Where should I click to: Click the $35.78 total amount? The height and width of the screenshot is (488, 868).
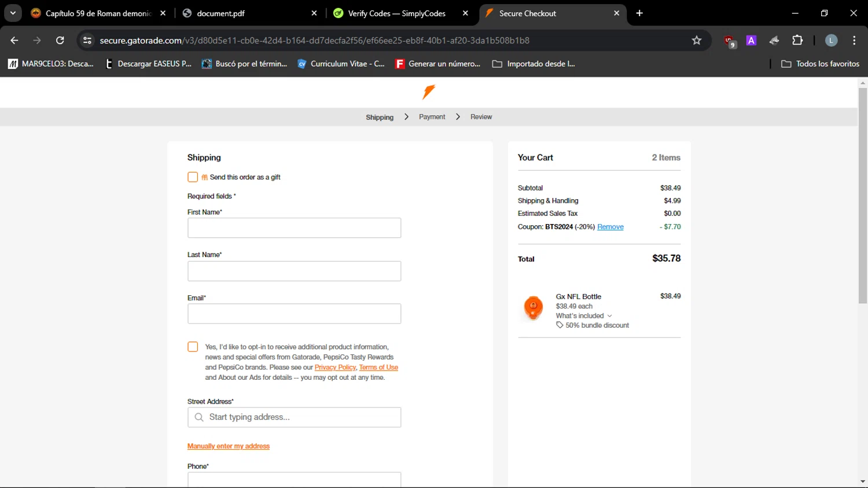coord(666,258)
